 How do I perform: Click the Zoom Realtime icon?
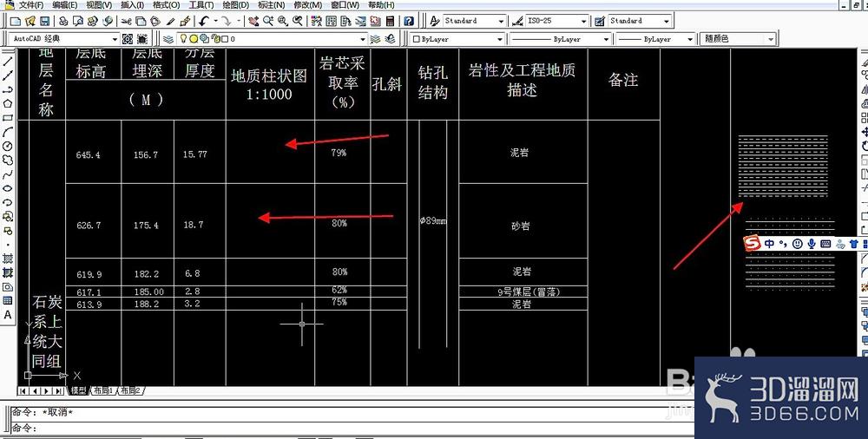(x=268, y=21)
